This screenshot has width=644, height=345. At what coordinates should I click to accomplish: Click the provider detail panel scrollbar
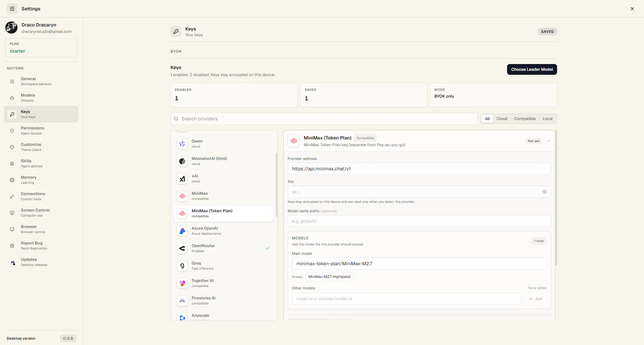(556, 198)
